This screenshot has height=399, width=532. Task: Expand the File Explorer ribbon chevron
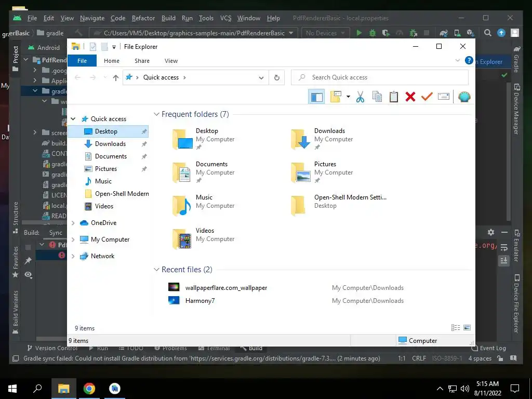(x=457, y=60)
